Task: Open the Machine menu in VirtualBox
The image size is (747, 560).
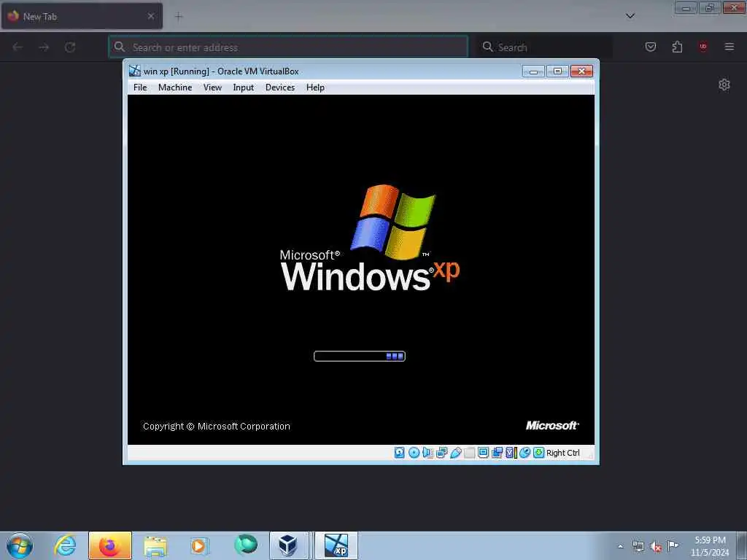Action: [x=175, y=87]
